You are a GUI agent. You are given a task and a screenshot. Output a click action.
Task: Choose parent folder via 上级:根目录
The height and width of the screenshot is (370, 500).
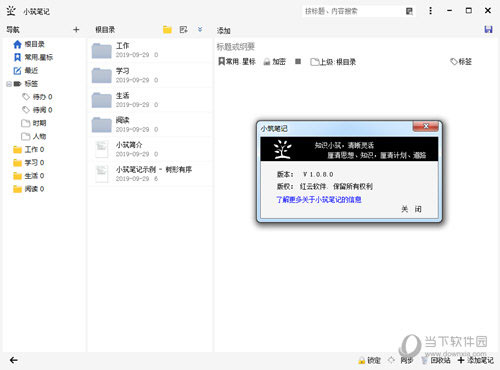[333, 62]
